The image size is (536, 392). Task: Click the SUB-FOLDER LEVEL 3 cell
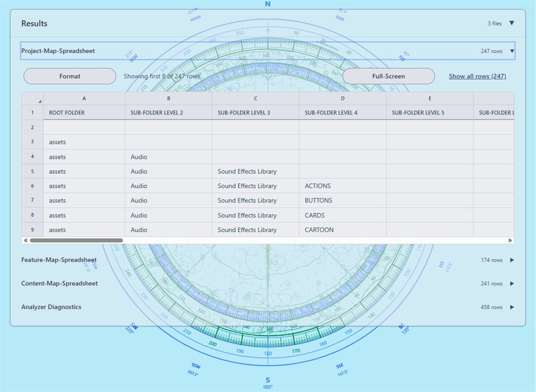pos(255,113)
